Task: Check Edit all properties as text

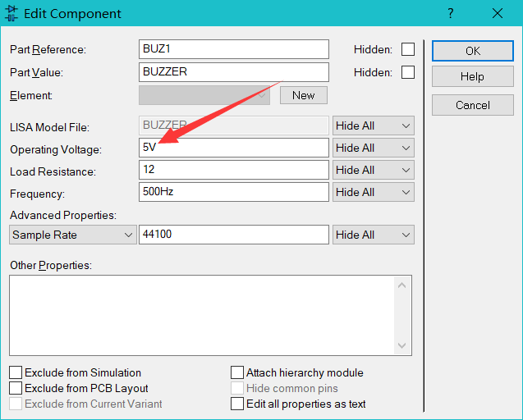Action: click(237, 404)
